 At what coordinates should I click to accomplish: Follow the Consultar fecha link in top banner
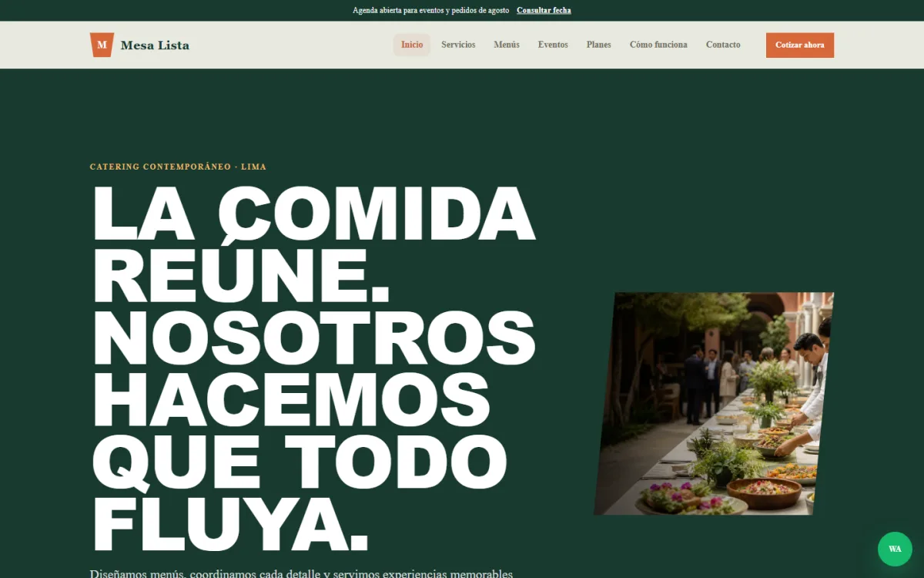(544, 10)
